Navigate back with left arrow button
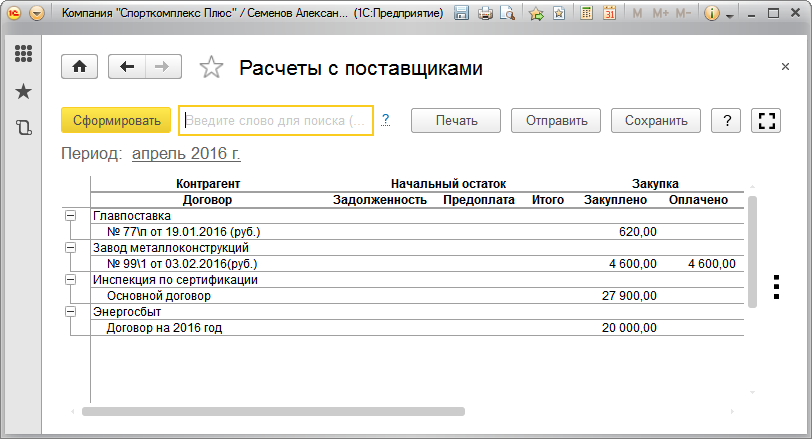Screen dimensions: 812x439 point(127,66)
